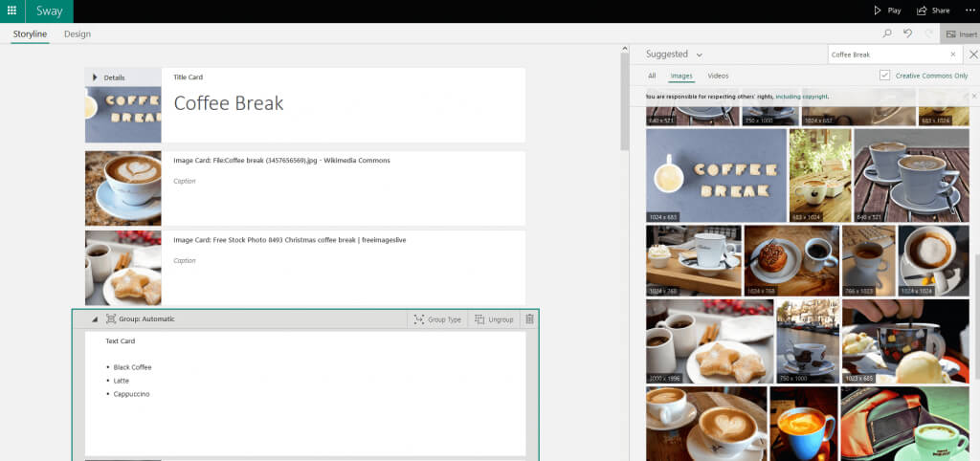Viewport: 980px width, 461px height.
Task: Click the search magnifier icon
Action: point(887,33)
